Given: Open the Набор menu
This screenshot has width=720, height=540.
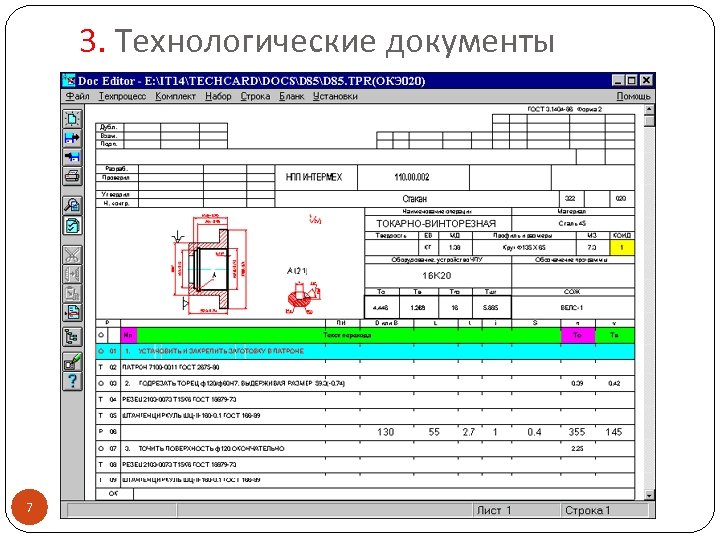Looking at the screenshot, I should point(218,96).
